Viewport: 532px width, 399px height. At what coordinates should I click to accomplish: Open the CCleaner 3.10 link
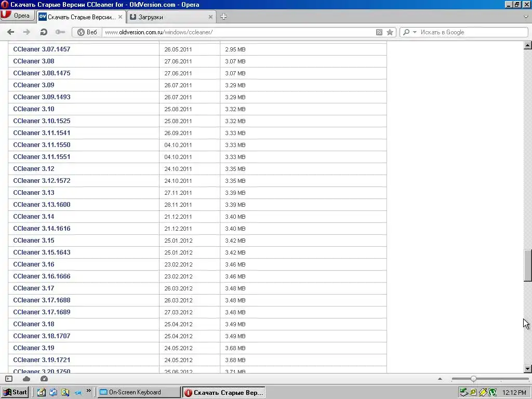click(34, 109)
